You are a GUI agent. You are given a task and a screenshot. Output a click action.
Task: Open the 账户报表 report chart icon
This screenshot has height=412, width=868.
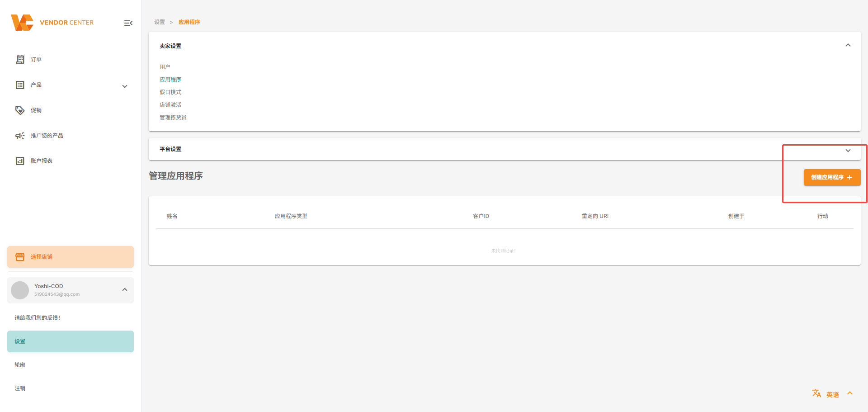tap(20, 161)
